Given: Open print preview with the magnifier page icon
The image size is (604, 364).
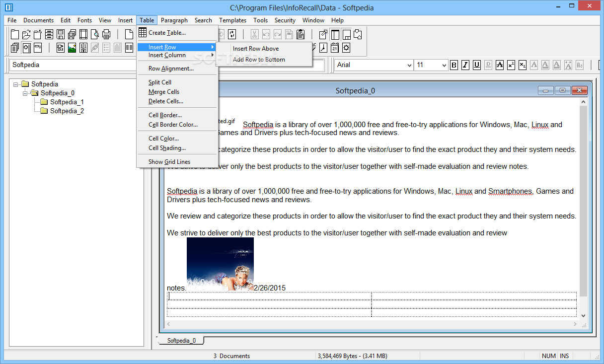Looking at the screenshot, I should coord(95,34).
